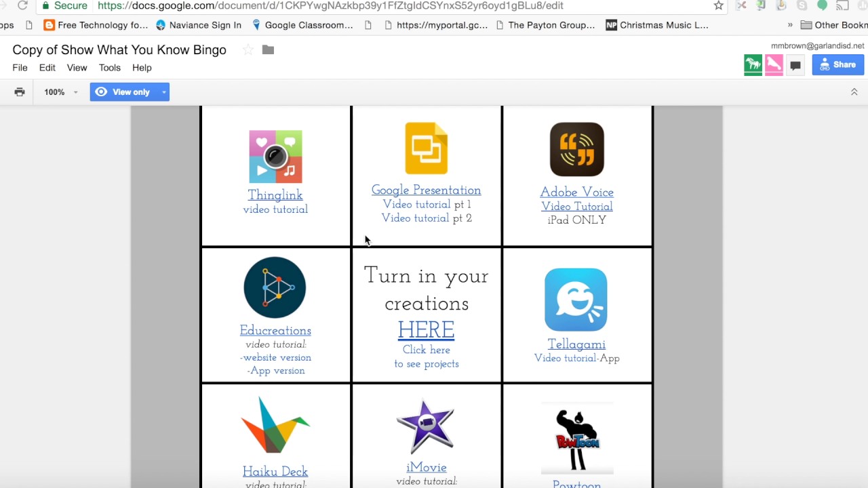Open the Christmas Music bookmark
Screen dimensions: 868x488
click(x=657, y=25)
